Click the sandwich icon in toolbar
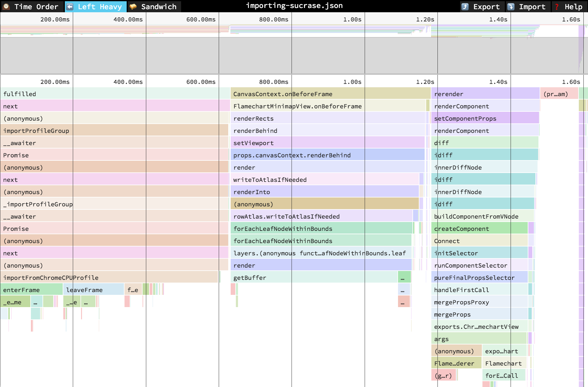 click(133, 6)
